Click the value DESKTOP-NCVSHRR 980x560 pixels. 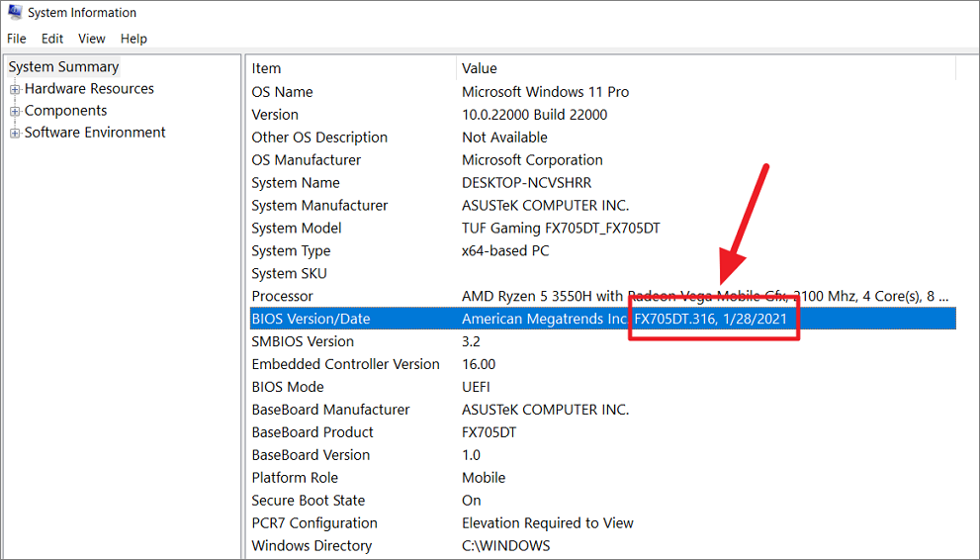coord(526,182)
